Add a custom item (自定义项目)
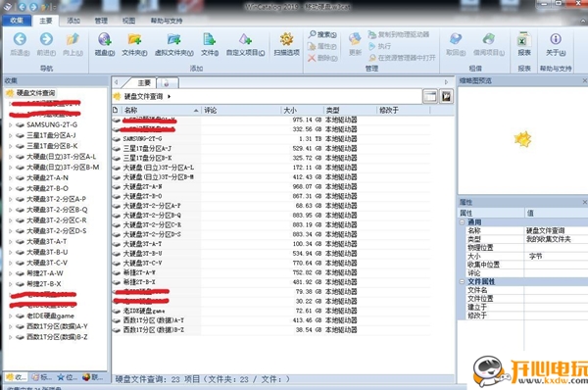This screenshot has width=588, height=390. [245, 39]
